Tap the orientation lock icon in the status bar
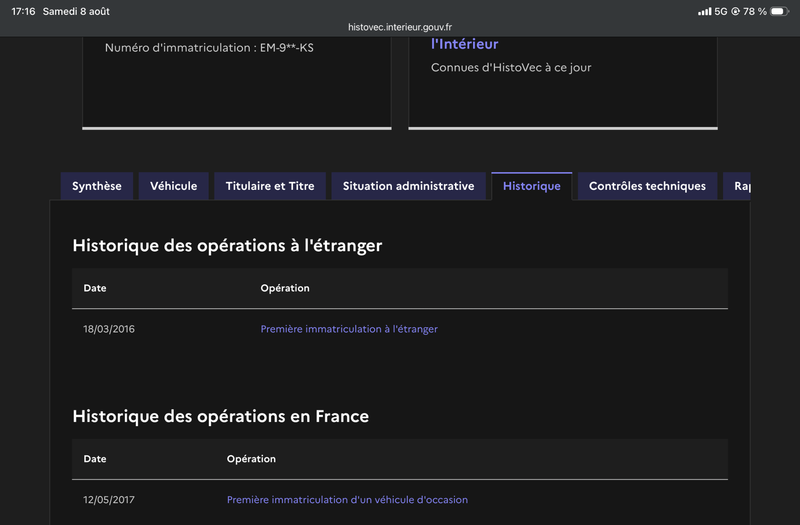The image size is (800, 525). click(735, 11)
